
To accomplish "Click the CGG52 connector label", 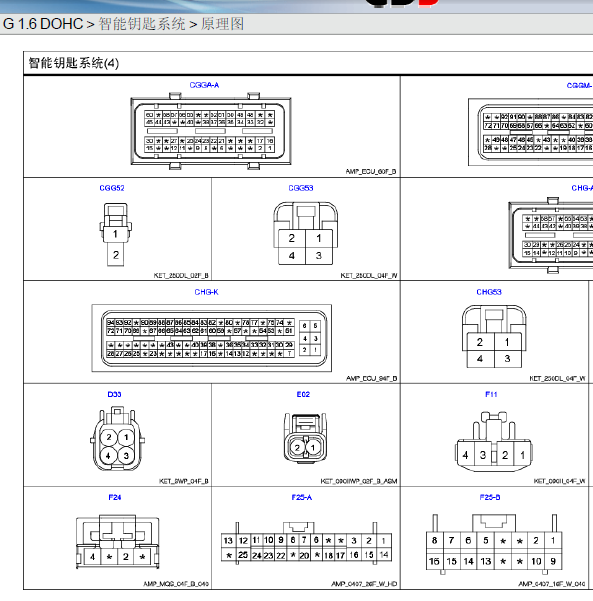I will [112, 188].
